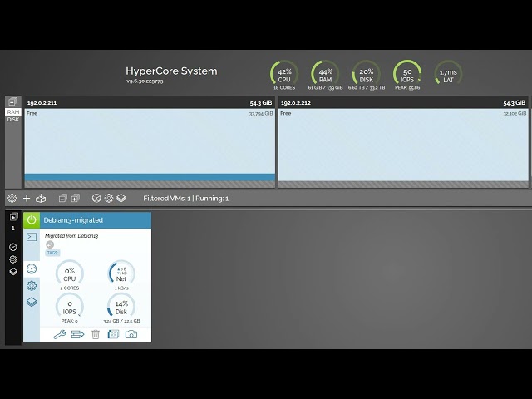Image resolution: width=532 pixels, height=399 pixels.
Task: Expand all VM cards with the toolbar plus-cards icon
Action: coord(76,198)
